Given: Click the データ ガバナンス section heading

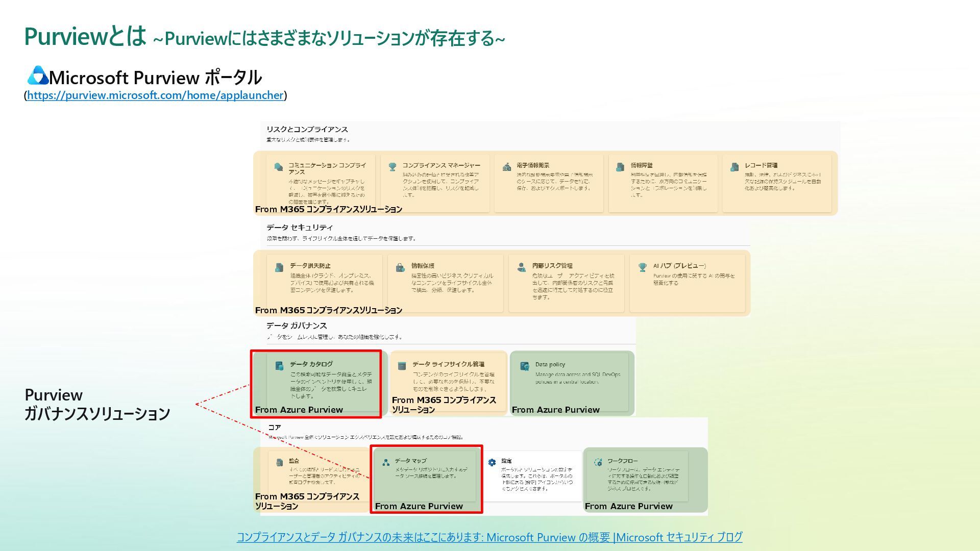Looking at the screenshot, I should 297,325.
